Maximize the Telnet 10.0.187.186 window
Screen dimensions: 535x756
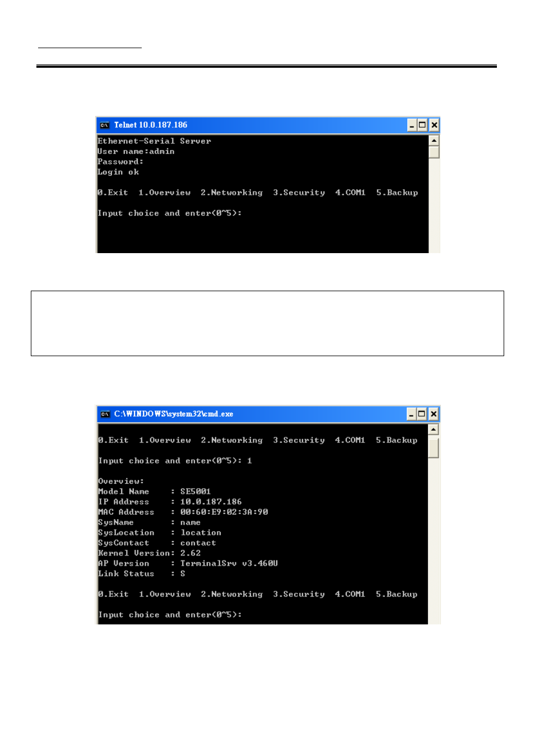(422, 125)
